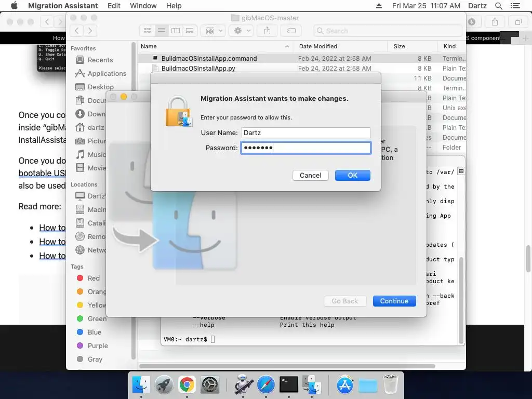Open Notification Center list icon

click(515, 6)
